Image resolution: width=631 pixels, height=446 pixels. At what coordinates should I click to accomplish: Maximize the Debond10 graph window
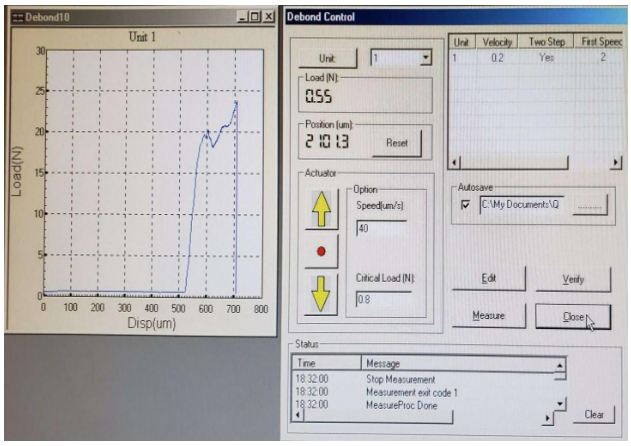coord(256,18)
